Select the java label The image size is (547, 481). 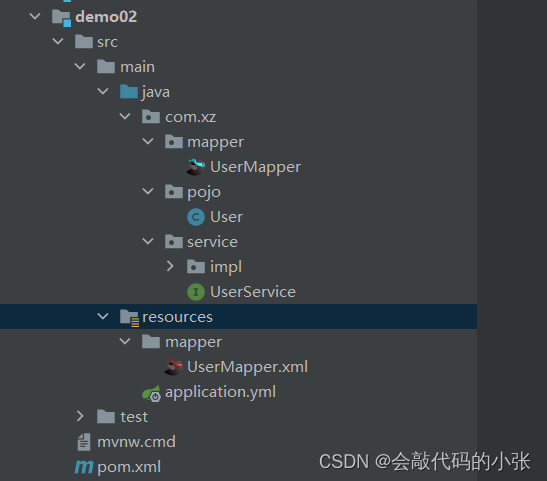(156, 92)
